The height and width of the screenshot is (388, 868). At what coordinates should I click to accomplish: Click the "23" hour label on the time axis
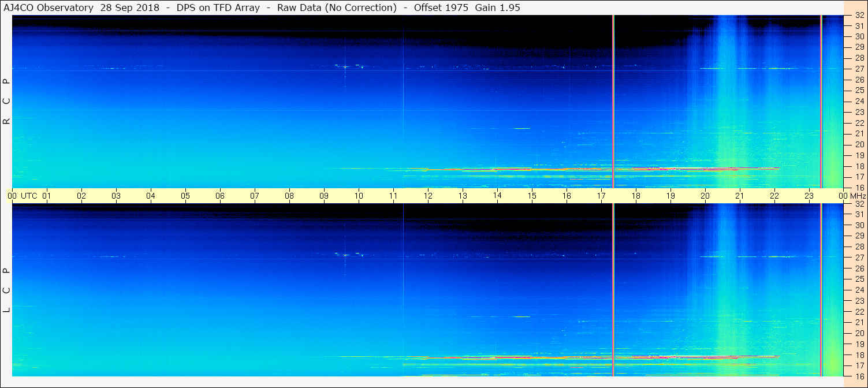[x=809, y=196]
